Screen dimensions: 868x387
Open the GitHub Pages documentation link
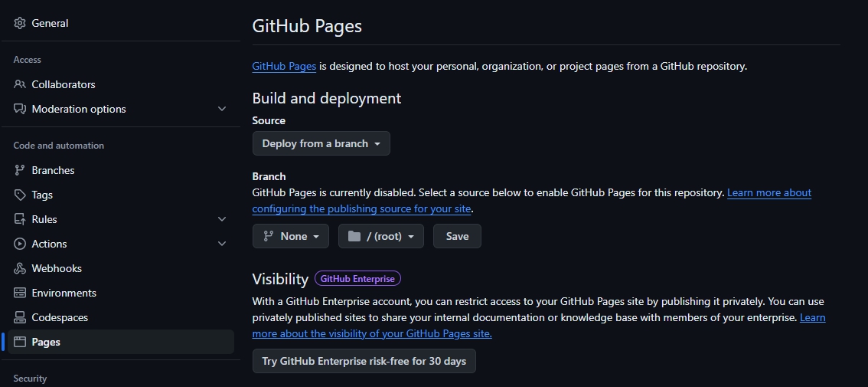click(x=284, y=66)
